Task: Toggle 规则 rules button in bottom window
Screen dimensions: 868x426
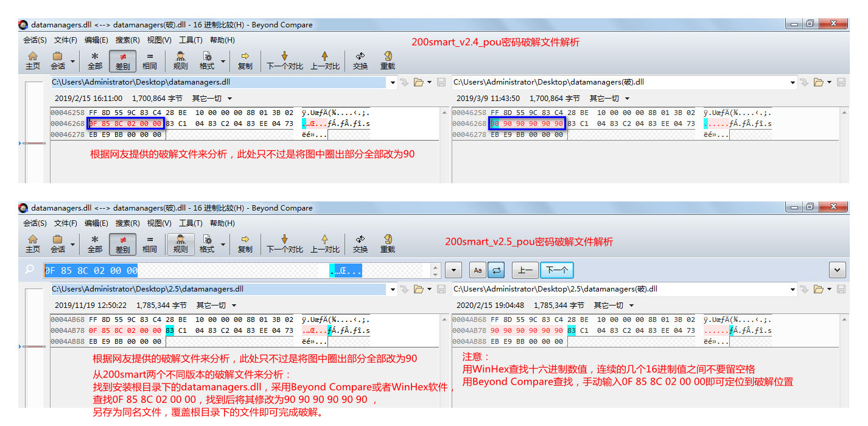Action: (181, 243)
